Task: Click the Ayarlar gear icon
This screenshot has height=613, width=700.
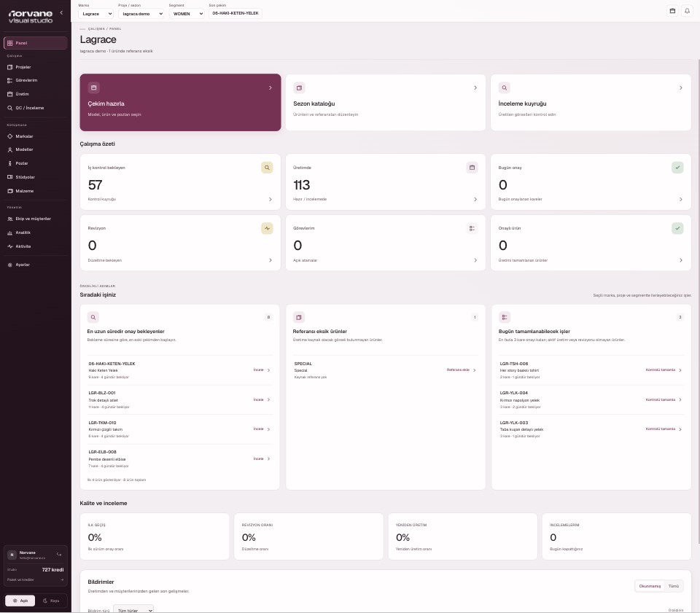Action: point(9,265)
